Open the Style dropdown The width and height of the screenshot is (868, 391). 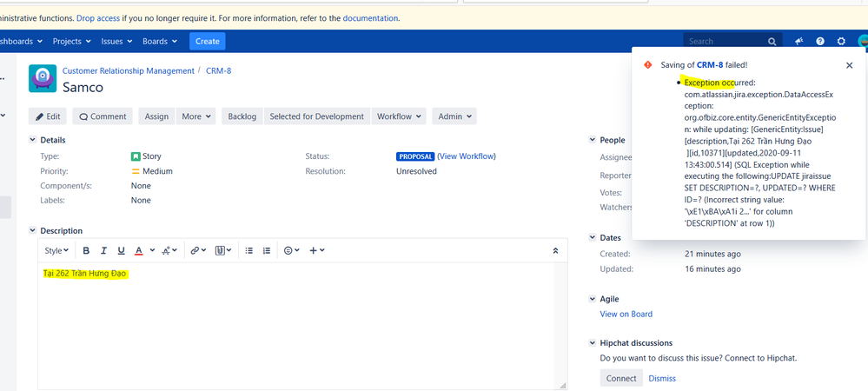click(56, 250)
